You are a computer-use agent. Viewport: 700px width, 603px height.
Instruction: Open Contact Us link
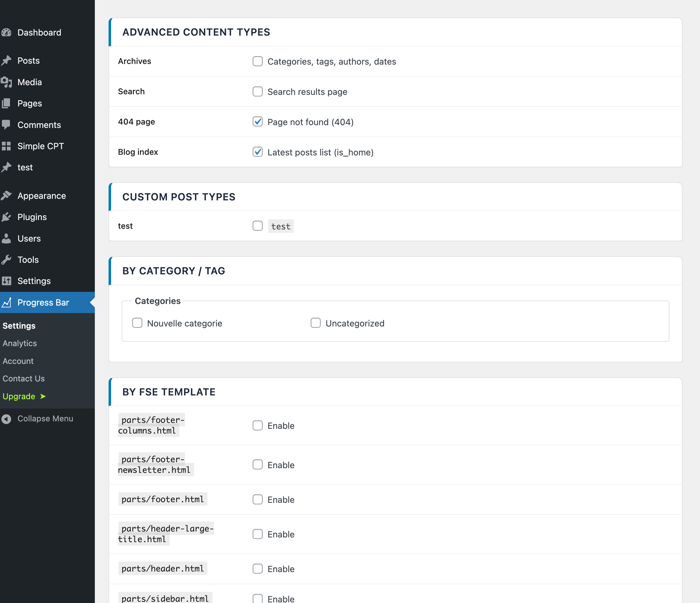[x=24, y=379]
